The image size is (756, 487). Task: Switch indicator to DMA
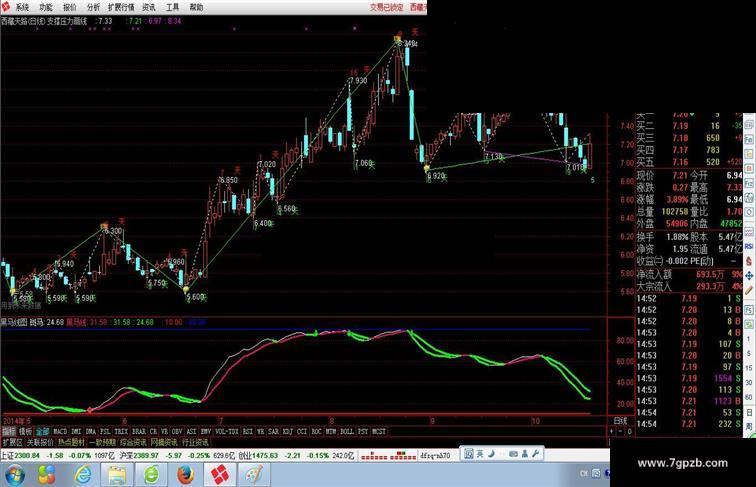tap(91, 432)
